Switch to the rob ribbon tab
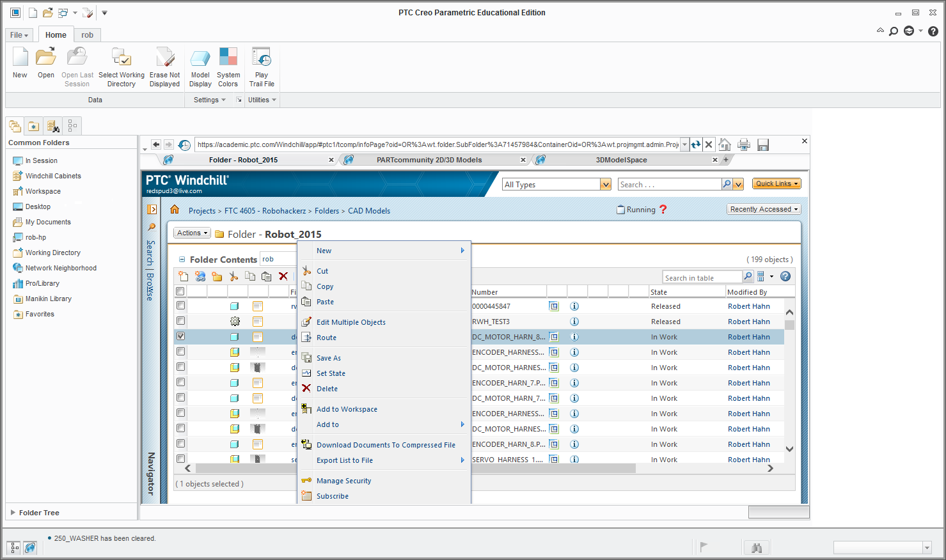Image resolution: width=946 pixels, height=560 pixels. point(88,35)
